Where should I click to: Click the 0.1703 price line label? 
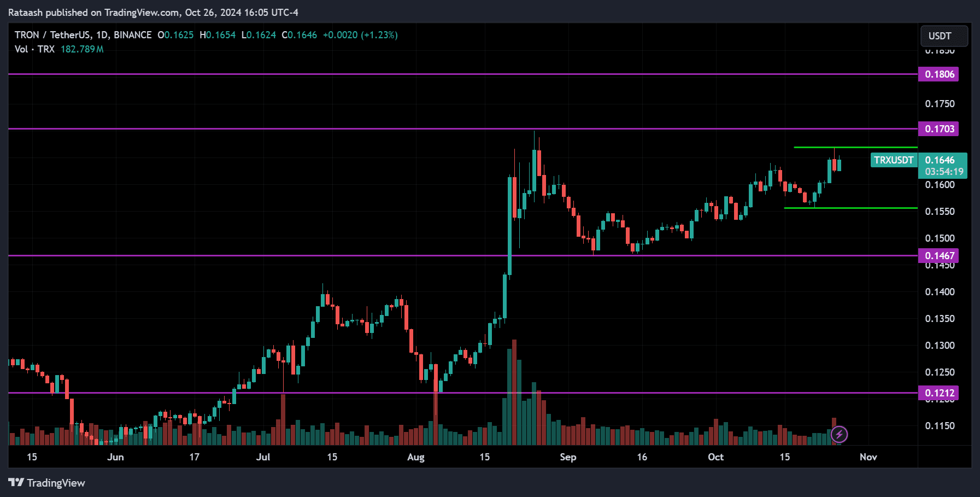tap(938, 129)
